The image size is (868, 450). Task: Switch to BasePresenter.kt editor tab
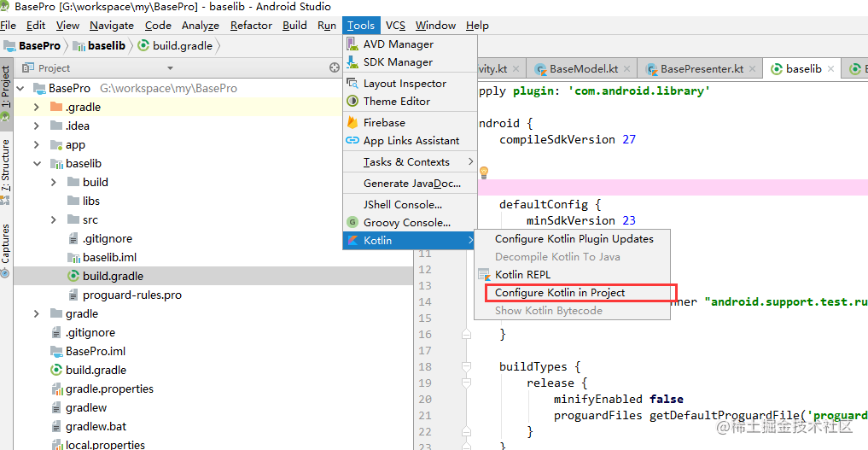pyautogui.click(x=700, y=69)
